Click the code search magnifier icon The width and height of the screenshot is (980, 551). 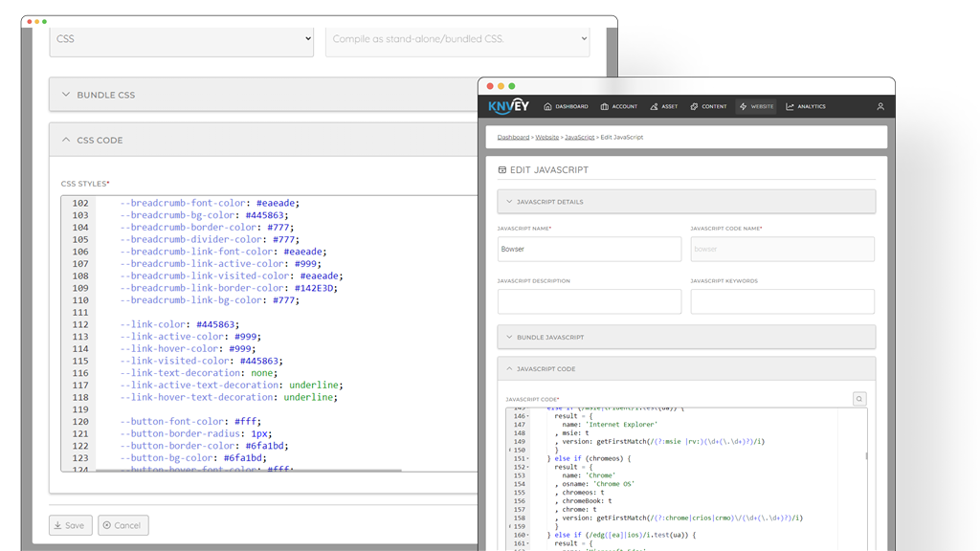[x=859, y=399]
